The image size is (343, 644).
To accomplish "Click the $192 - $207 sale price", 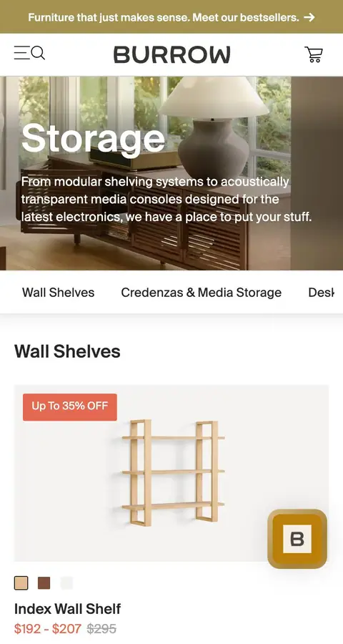I will (48, 628).
